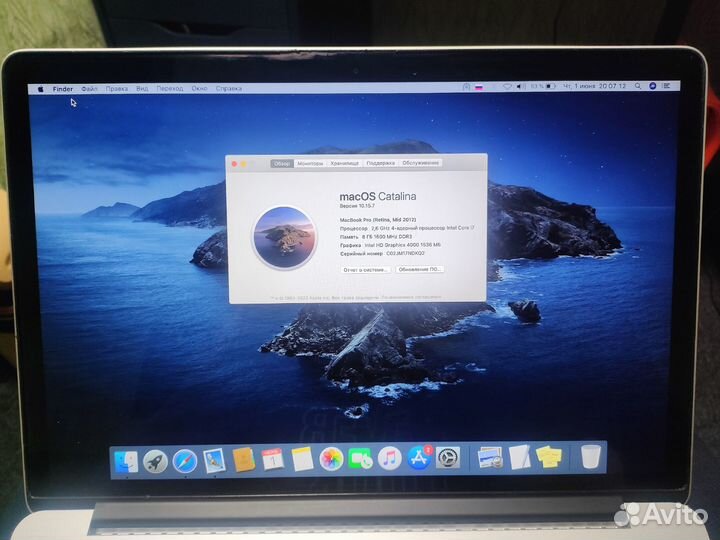
Task: Click the Spotlight search magnifier
Action: click(638, 86)
